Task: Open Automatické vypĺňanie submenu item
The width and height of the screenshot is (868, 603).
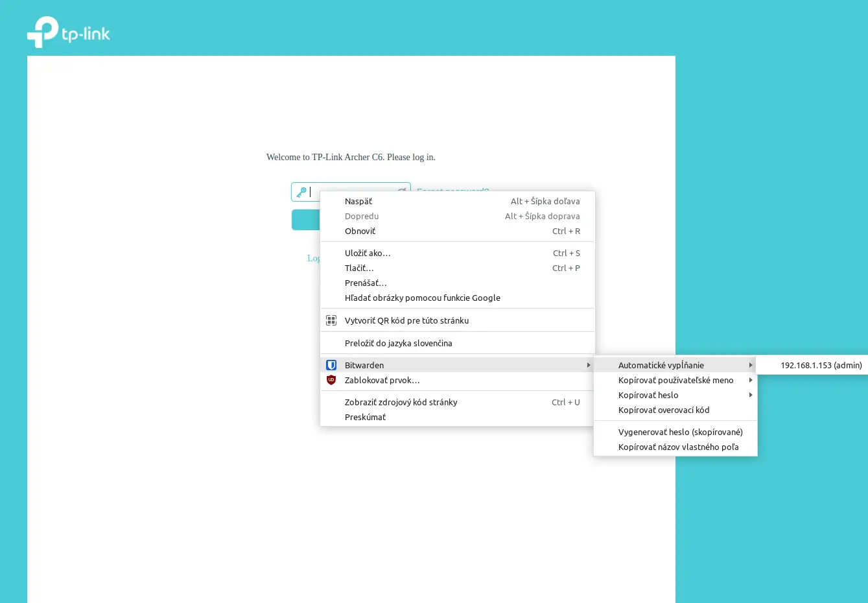Action: [675, 365]
